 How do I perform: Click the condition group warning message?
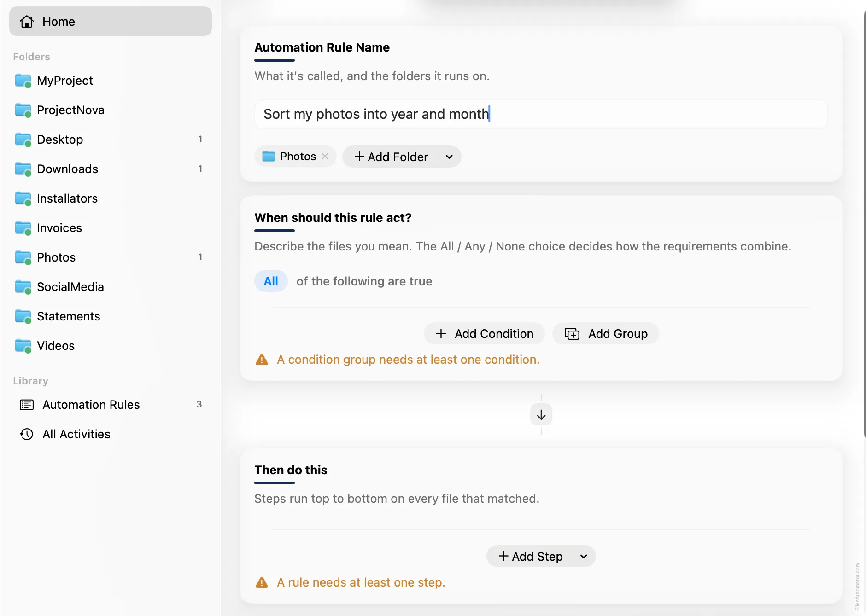click(408, 360)
